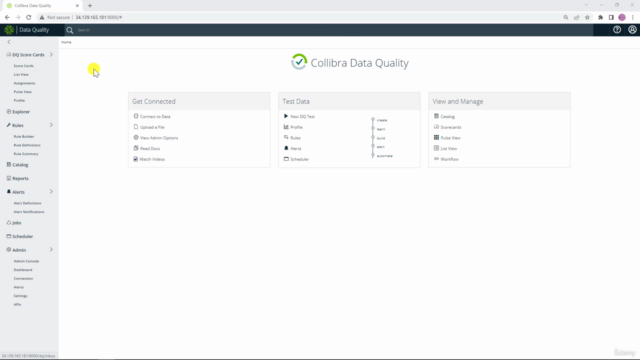Screen dimensions: 640x360
Task: Open a new browser tab
Action: pyautogui.click(x=90, y=6)
